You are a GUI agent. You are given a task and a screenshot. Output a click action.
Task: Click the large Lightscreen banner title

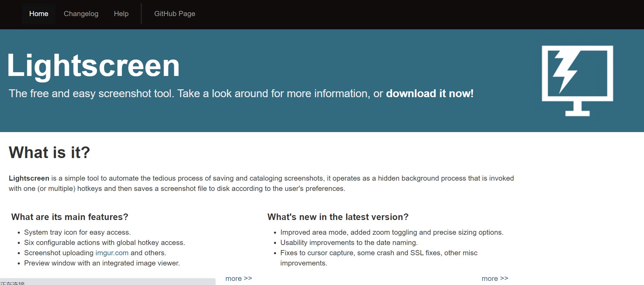point(93,65)
